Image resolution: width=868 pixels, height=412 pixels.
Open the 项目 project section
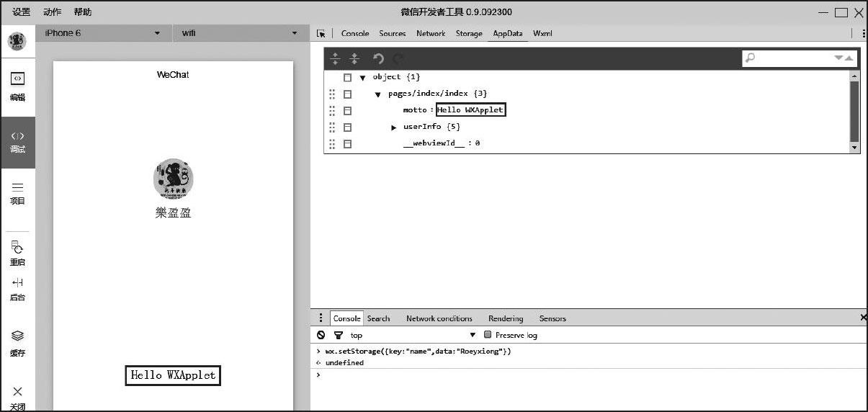17,193
